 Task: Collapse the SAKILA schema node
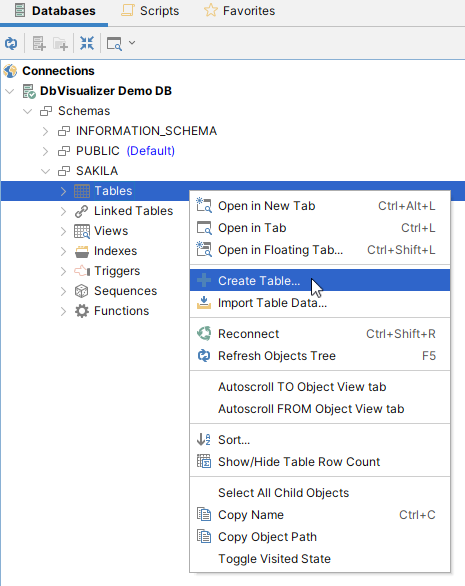[45, 171]
